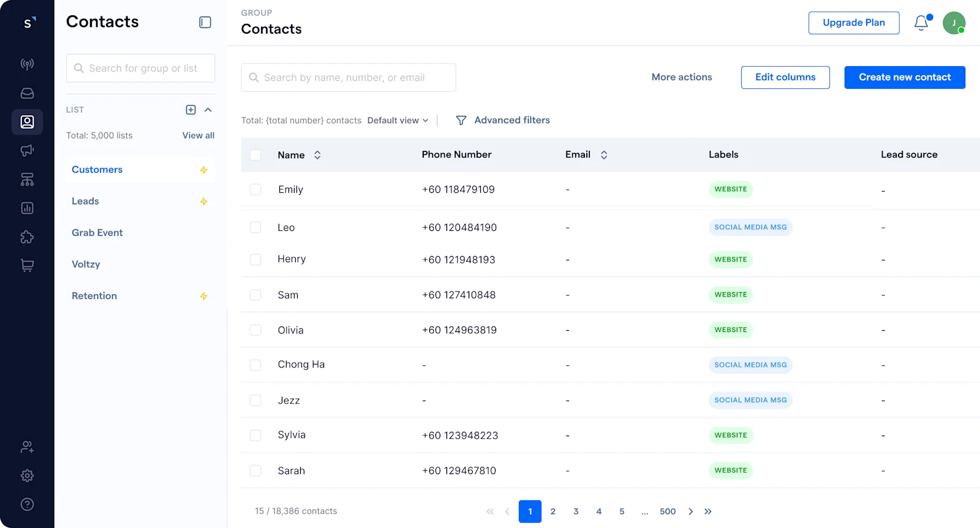The width and height of the screenshot is (980, 528).
Task: Check the box for Jezz
Action: 255,401
